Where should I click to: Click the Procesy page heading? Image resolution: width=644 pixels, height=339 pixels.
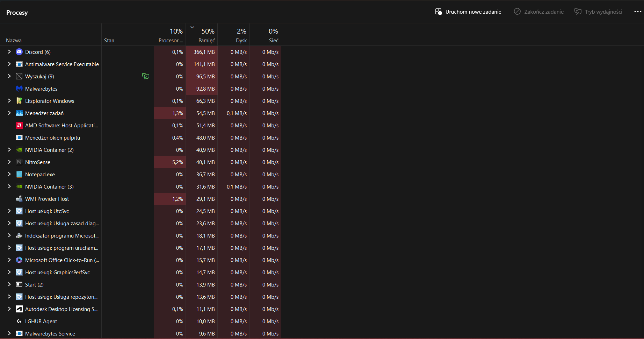pos(17,13)
